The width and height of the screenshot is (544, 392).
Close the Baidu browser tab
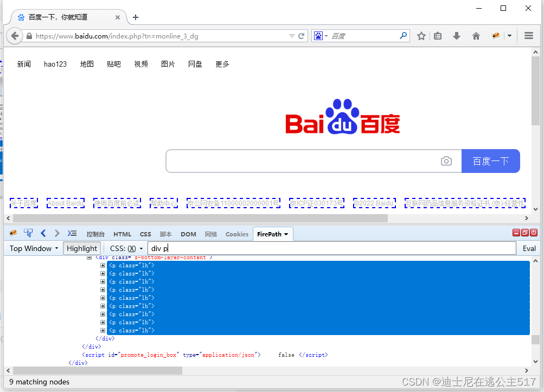click(118, 17)
